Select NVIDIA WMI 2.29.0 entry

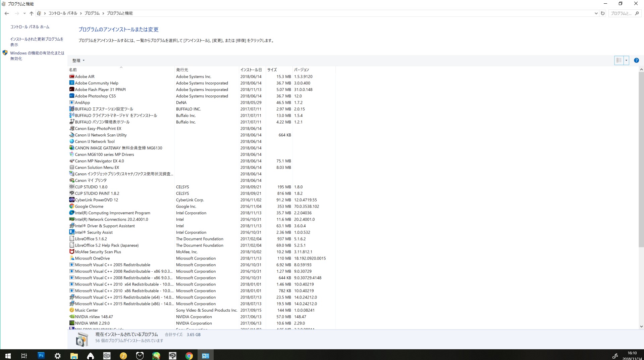click(x=202, y=323)
